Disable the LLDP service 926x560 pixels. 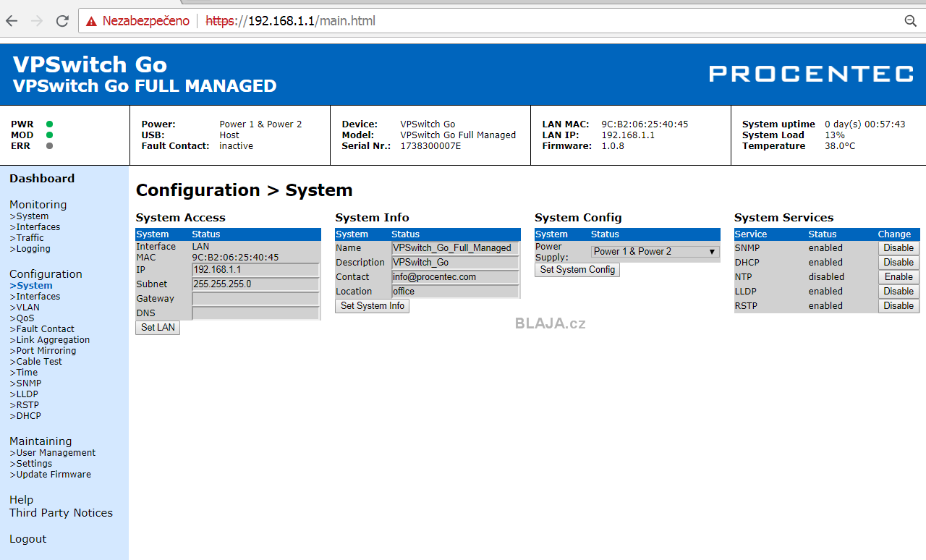click(x=899, y=292)
